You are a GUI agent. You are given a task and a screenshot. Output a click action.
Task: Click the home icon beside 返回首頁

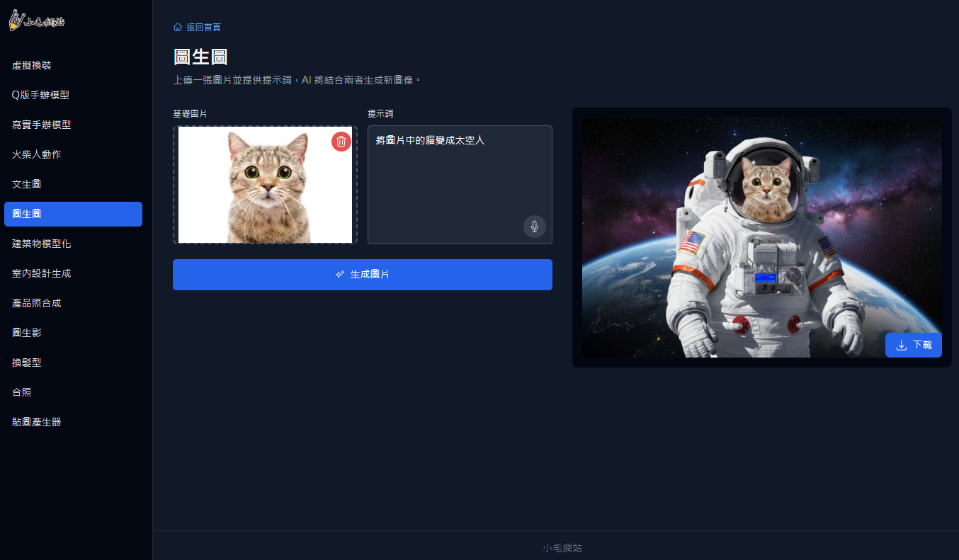pos(178,27)
